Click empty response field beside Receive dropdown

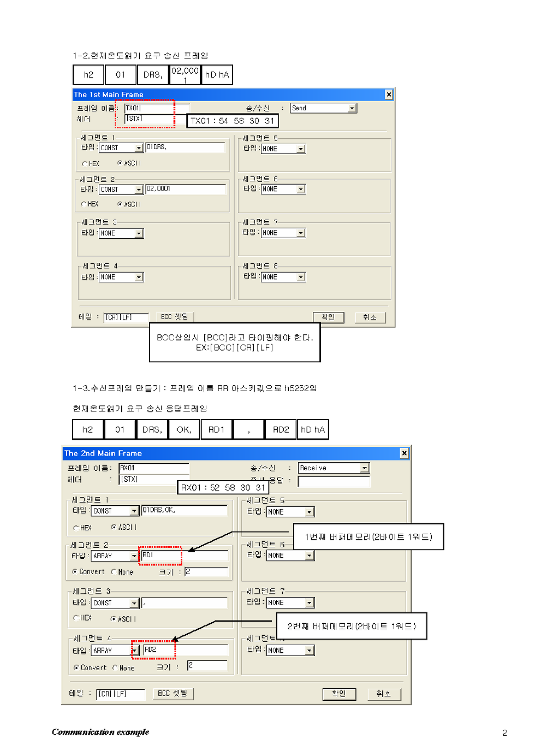[x=334, y=481]
